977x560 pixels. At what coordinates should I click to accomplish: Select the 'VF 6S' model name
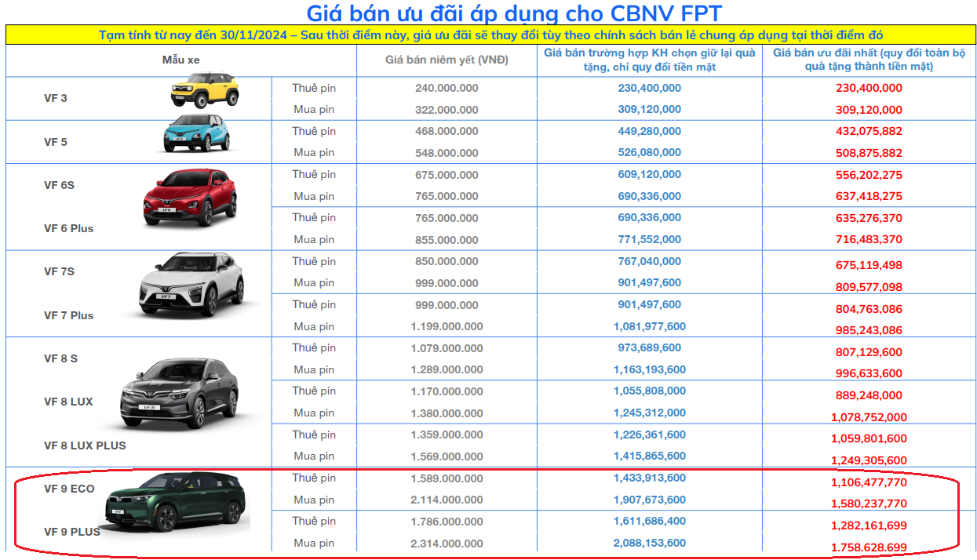point(59,185)
